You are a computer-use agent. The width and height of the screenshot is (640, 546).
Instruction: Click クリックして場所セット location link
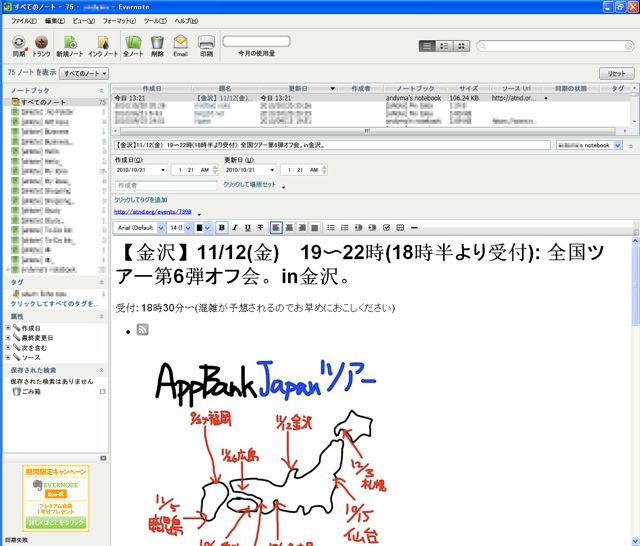(x=249, y=185)
